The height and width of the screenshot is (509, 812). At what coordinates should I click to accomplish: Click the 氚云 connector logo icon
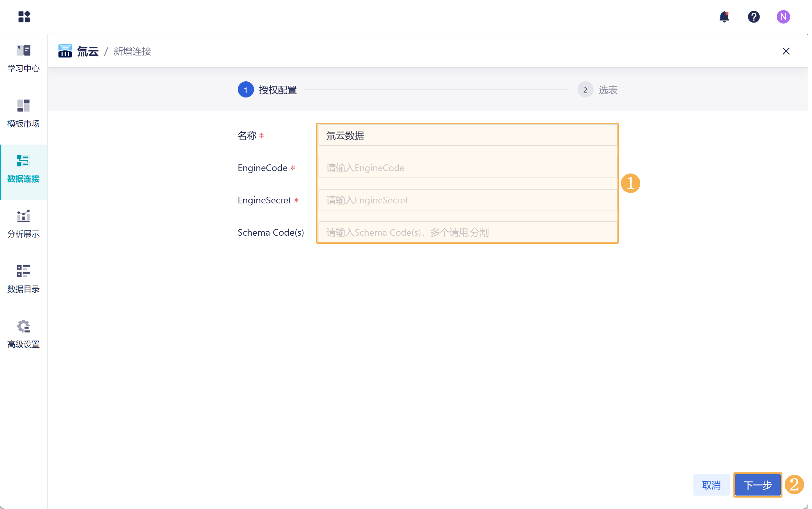tap(65, 51)
